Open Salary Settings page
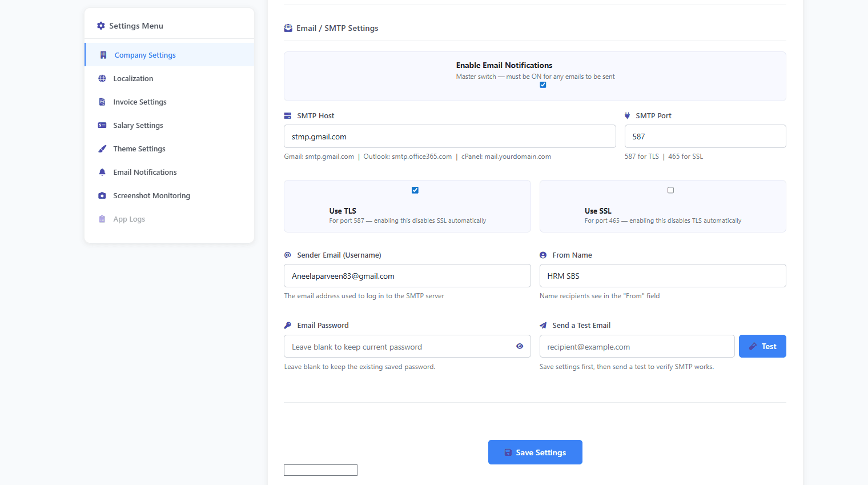The image size is (868, 485). 170,125
